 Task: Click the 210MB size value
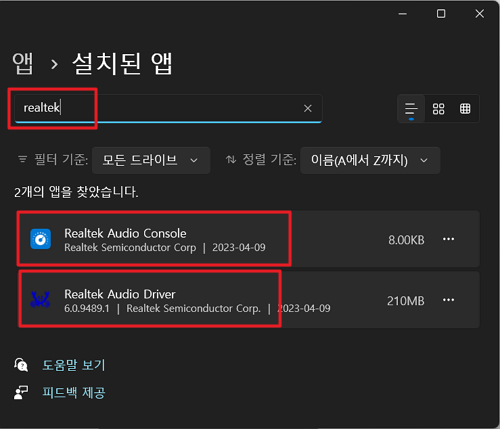click(x=406, y=301)
